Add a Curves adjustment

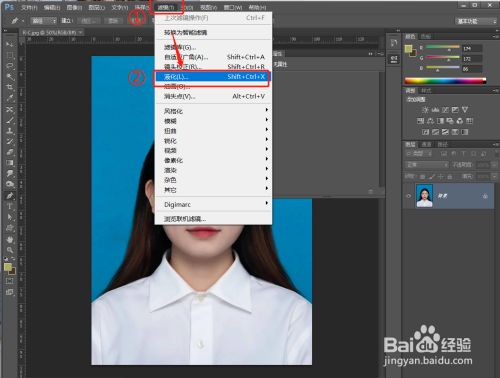(445, 110)
